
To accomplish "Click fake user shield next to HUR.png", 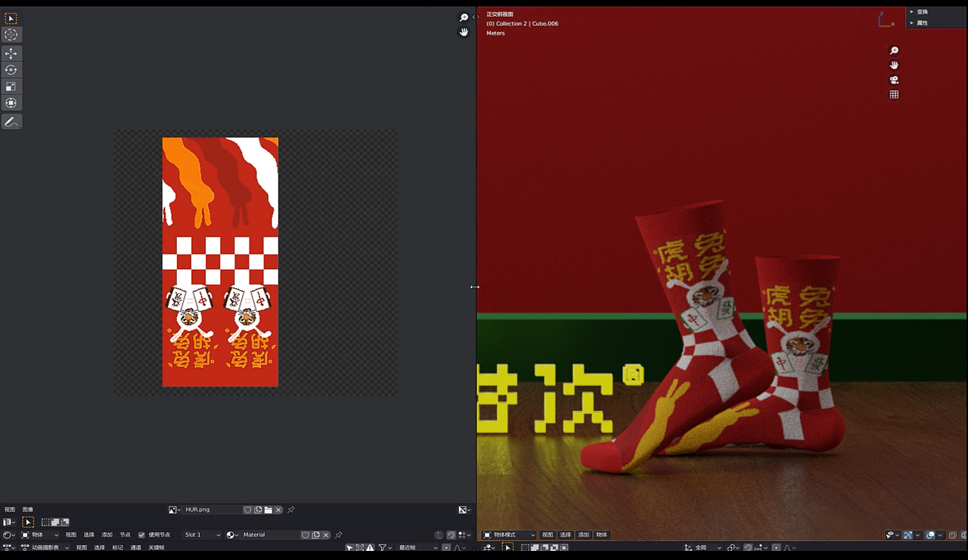I will point(247,510).
